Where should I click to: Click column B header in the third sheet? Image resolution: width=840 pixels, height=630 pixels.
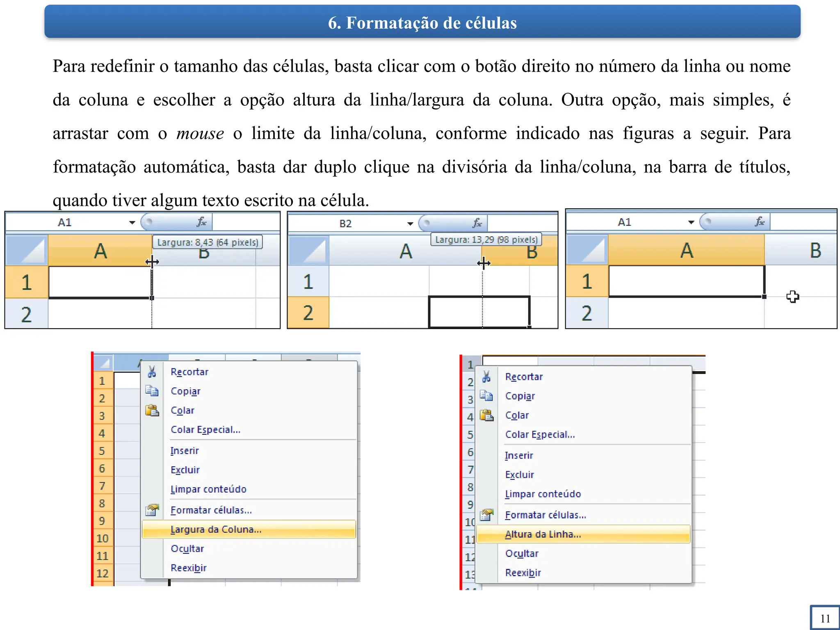(x=801, y=250)
